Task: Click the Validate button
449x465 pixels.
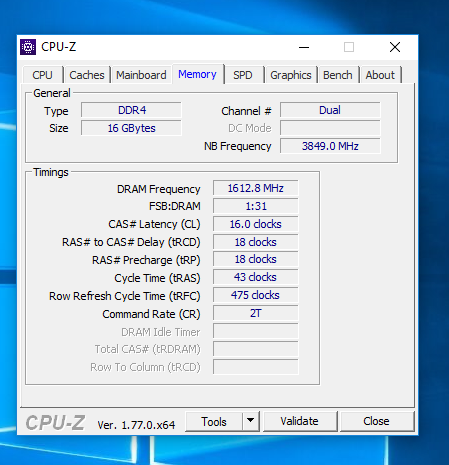Action: [299, 421]
